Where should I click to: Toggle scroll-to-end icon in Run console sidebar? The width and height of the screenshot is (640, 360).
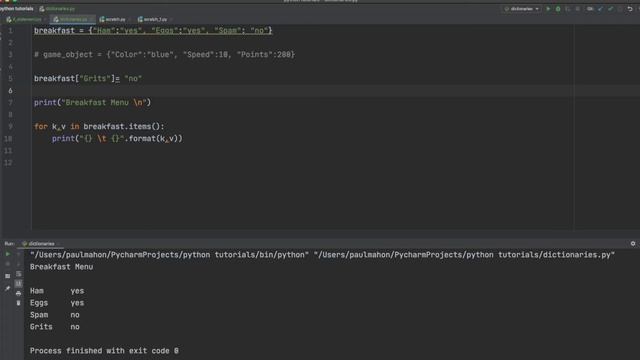pos(18,283)
